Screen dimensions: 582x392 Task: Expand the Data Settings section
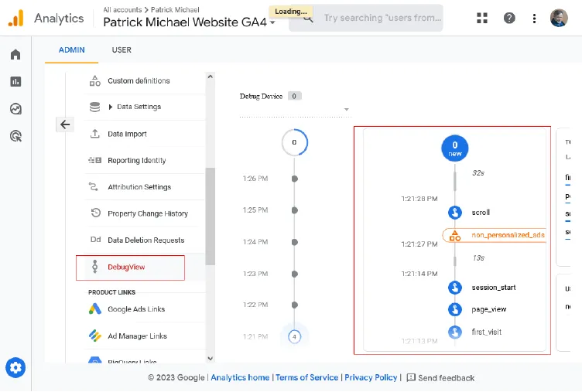click(138, 107)
